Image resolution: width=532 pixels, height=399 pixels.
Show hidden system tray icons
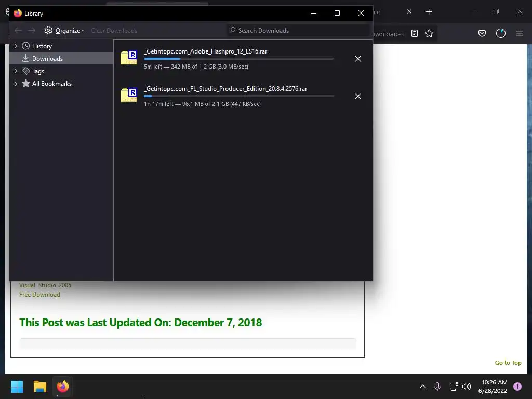[423, 387]
